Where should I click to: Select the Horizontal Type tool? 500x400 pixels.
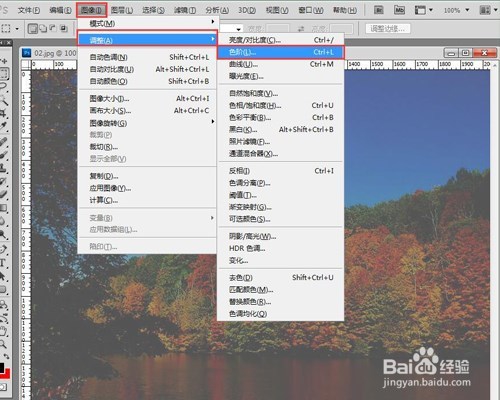point(3,263)
